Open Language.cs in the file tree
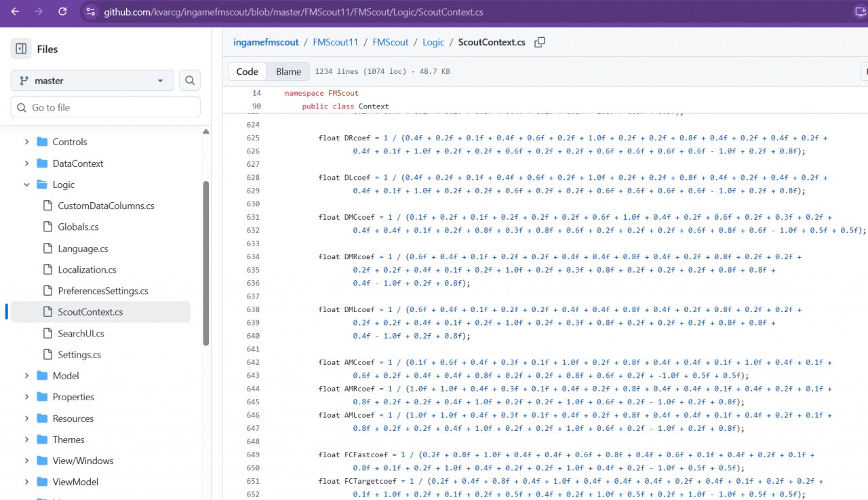868x500 pixels. click(83, 248)
